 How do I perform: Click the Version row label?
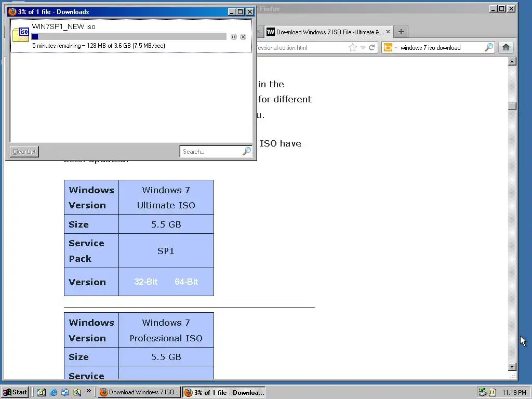[87, 282]
